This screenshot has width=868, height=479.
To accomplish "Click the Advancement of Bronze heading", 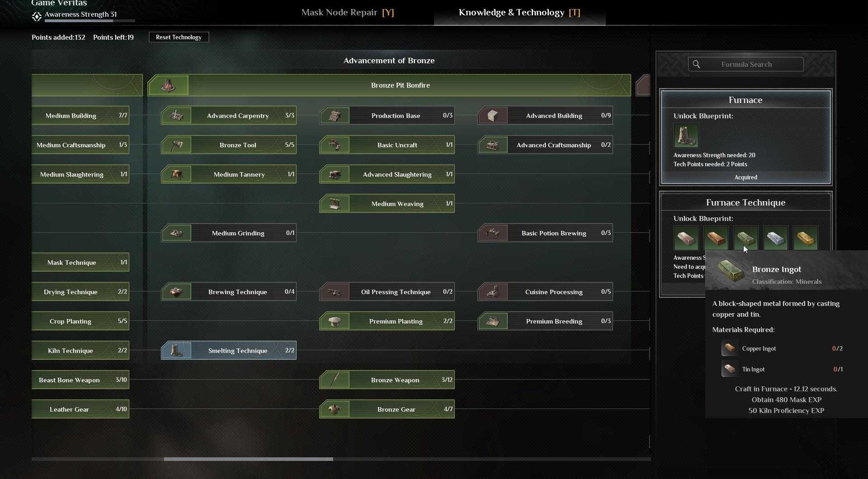I will (389, 61).
